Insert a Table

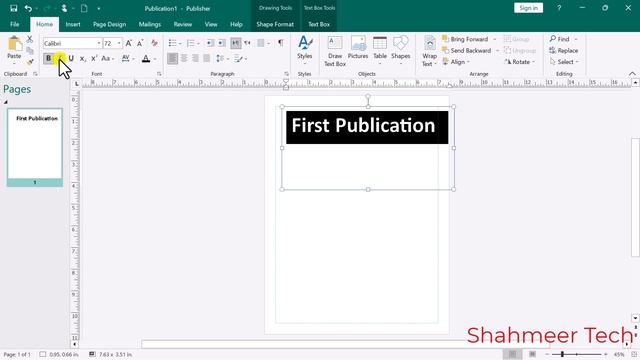click(380, 50)
